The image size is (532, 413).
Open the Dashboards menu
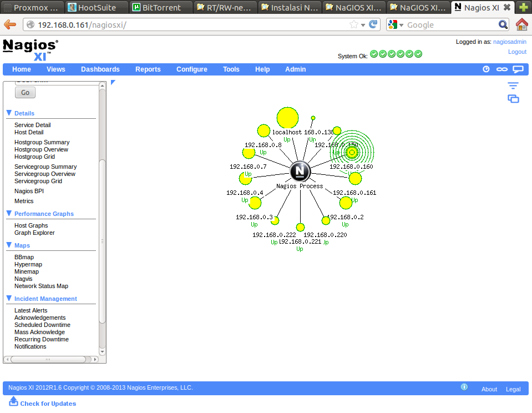click(x=100, y=69)
